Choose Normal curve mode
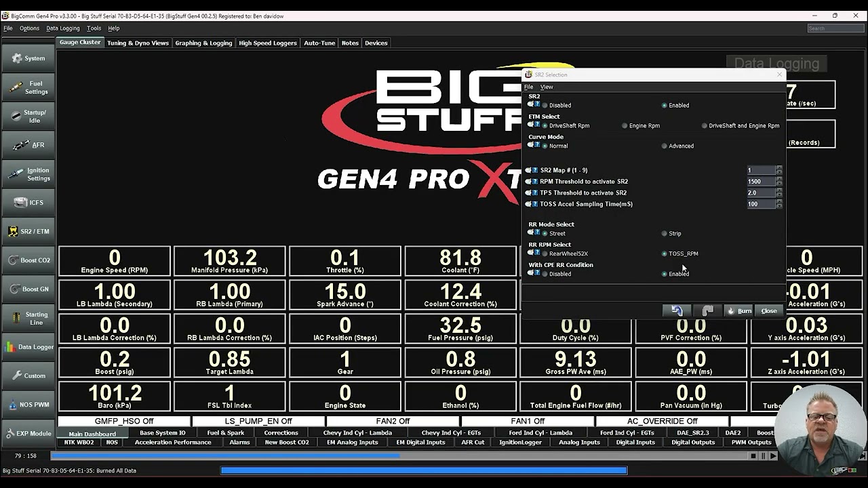The width and height of the screenshot is (868, 488). [x=555, y=146]
